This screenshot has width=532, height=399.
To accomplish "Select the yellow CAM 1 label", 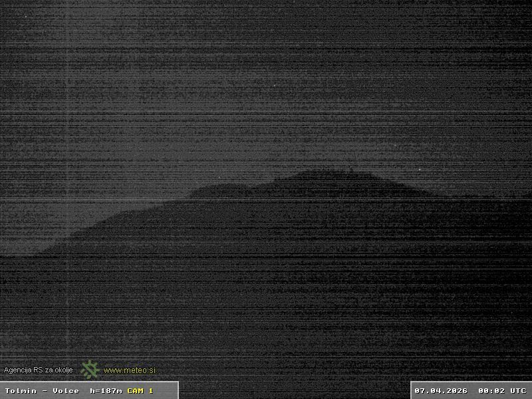I will [140, 390].
